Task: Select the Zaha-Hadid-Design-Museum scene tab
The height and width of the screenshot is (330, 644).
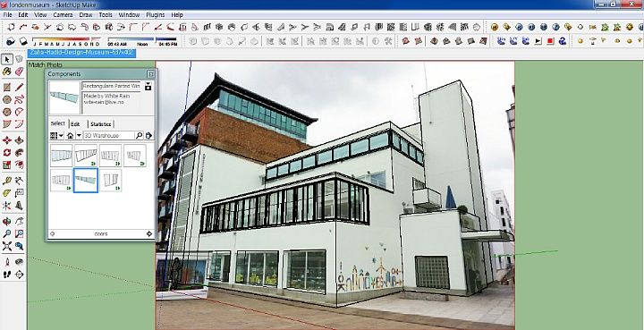Action: tap(81, 53)
